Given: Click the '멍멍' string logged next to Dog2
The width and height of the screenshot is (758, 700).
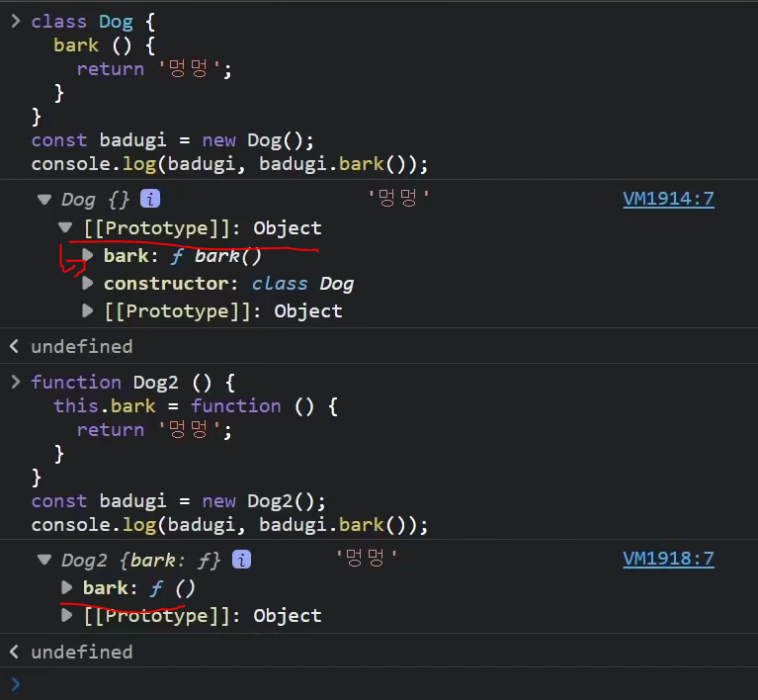Looking at the screenshot, I should tap(367, 558).
